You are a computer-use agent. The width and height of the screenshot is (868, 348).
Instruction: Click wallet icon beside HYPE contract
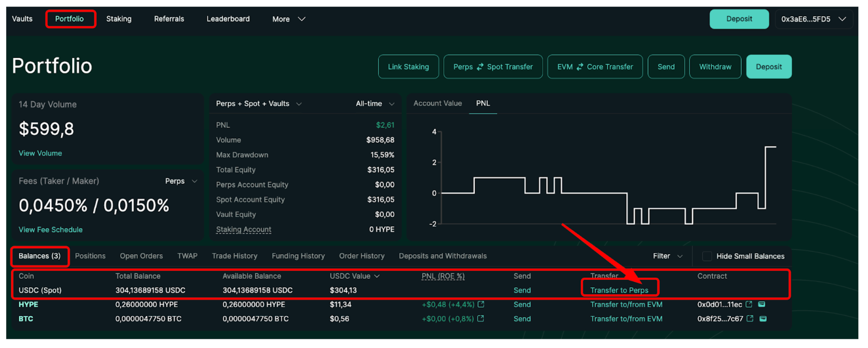pos(762,305)
